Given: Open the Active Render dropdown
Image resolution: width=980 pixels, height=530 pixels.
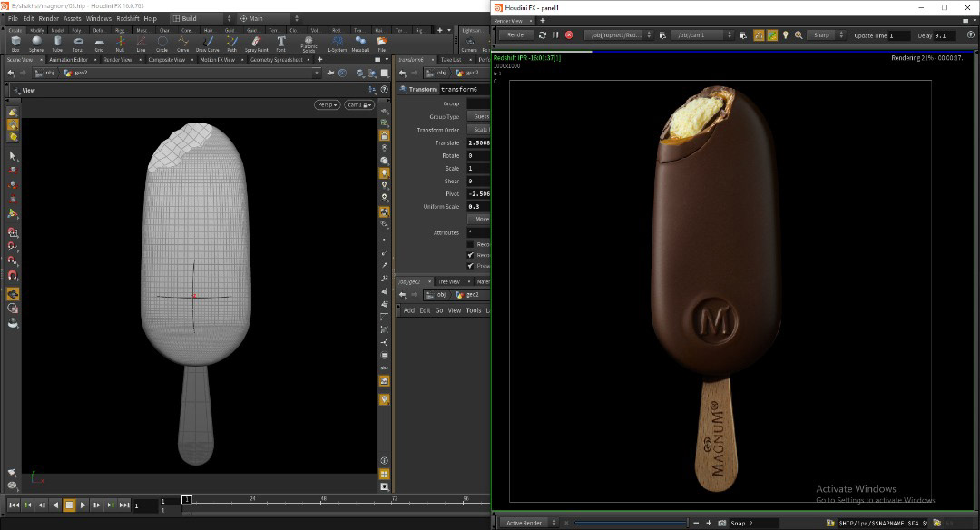Looking at the screenshot, I should pyautogui.click(x=529, y=523).
